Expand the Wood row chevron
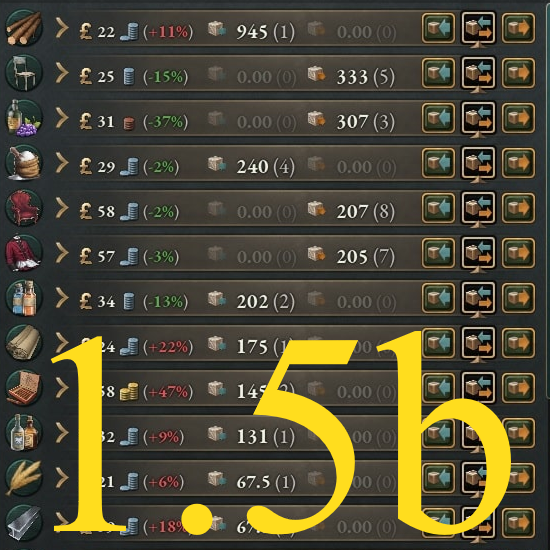Viewport: 550px width, 550px height. coord(62,28)
